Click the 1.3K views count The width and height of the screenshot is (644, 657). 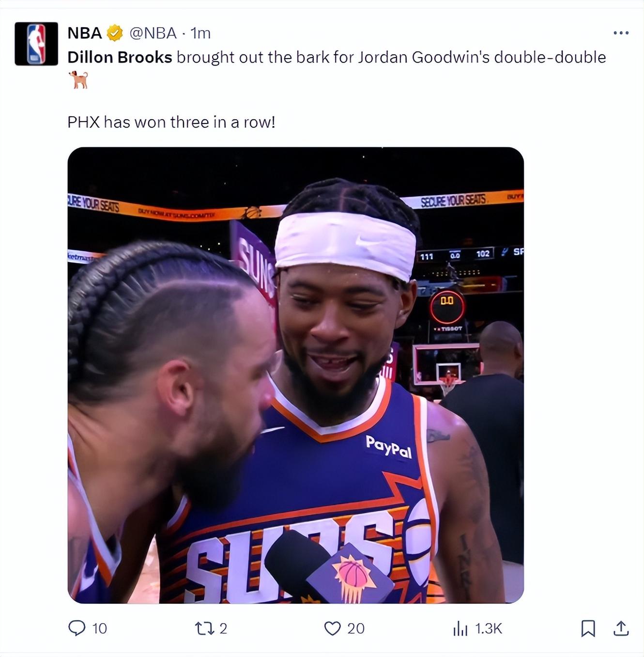pyautogui.click(x=489, y=628)
